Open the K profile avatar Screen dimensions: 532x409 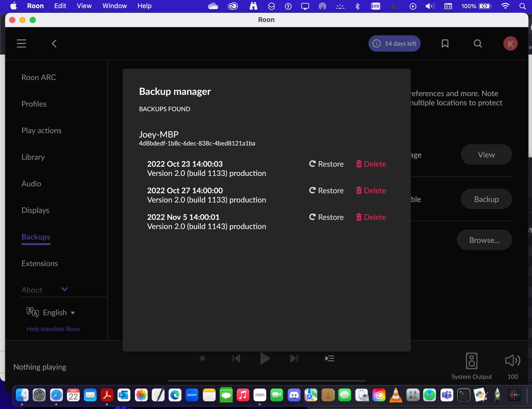[x=510, y=44]
